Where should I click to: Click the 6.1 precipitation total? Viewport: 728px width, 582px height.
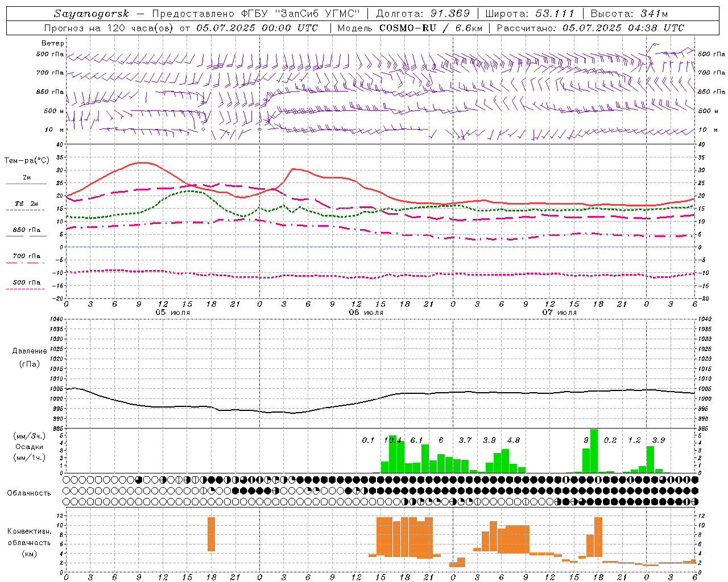click(417, 440)
